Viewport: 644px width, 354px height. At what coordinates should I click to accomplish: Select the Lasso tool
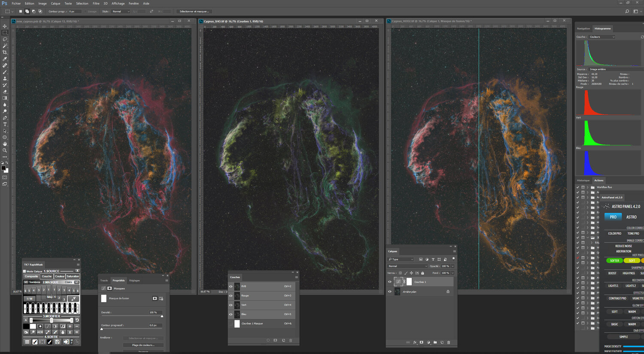click(5, 39)
